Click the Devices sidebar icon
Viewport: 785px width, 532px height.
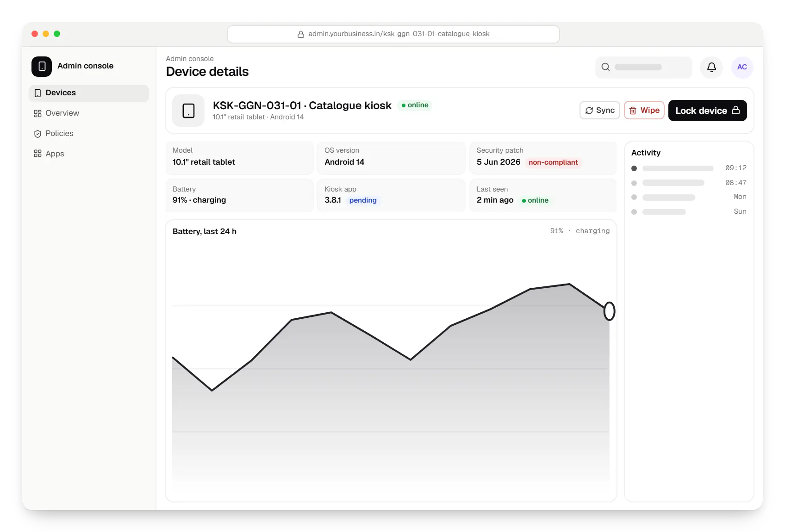[x=37, y=93]
